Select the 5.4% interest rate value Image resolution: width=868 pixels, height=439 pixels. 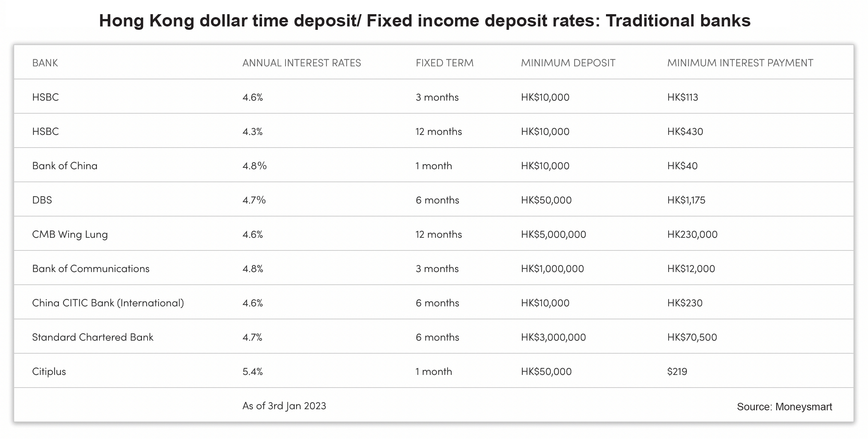click(253, 371)
